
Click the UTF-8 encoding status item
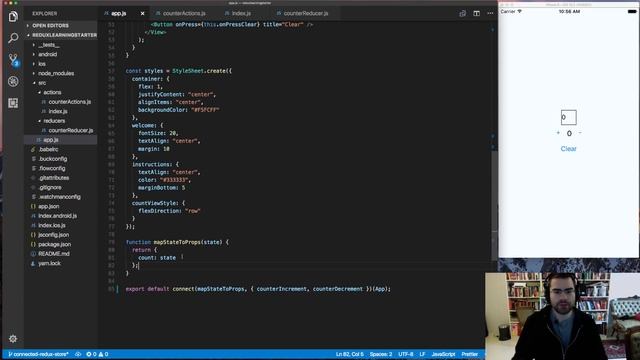click(x=406, y=354)
